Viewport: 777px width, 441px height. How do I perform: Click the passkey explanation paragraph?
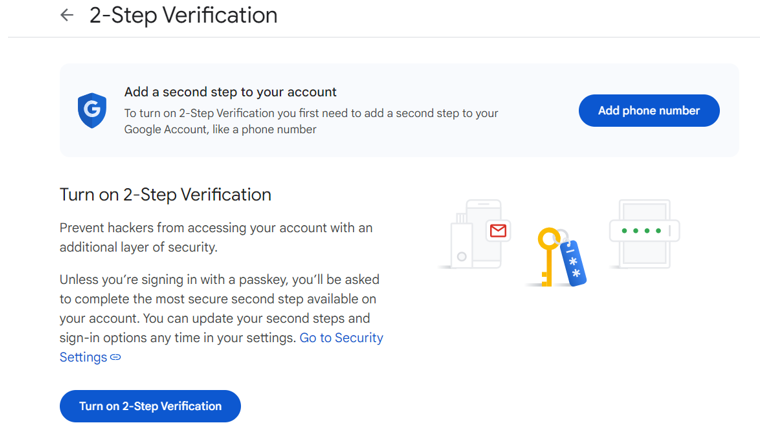click(222, 318)
